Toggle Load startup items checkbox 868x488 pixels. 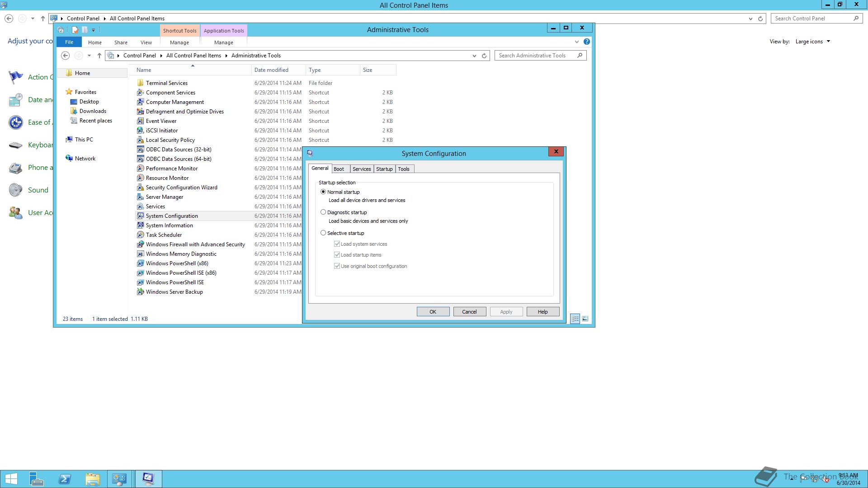[x=337, y=254]
